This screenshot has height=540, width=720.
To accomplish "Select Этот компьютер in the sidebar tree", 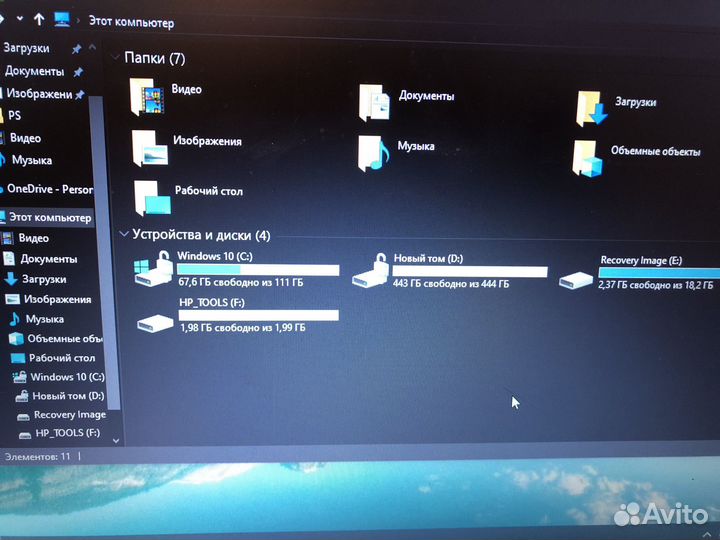I will pyautogui.click(x=50, y=217).
